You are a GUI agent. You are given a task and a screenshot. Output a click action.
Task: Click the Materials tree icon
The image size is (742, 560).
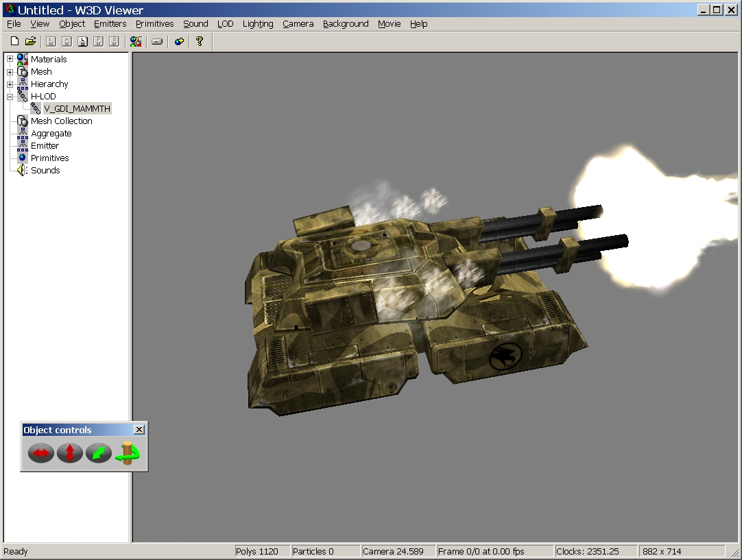pos(22,59)
